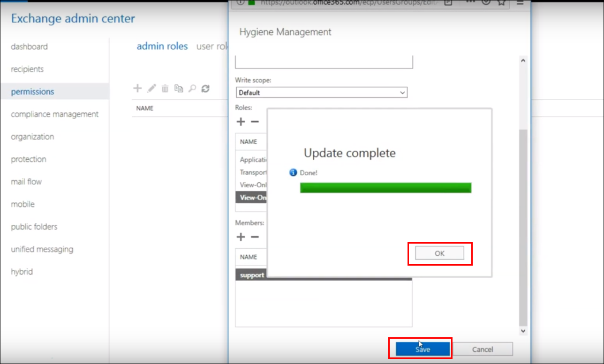
Task: Click the empty text box above Write scope
Action: tap(324, 62)
